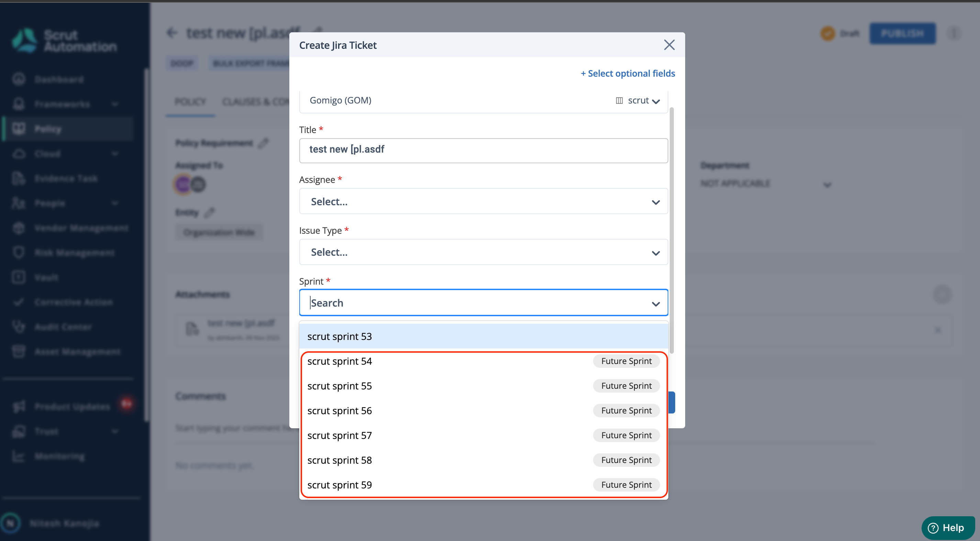980x541 pixels.
Task: Click the assigned user avatars
Action: tap(190, 185)
